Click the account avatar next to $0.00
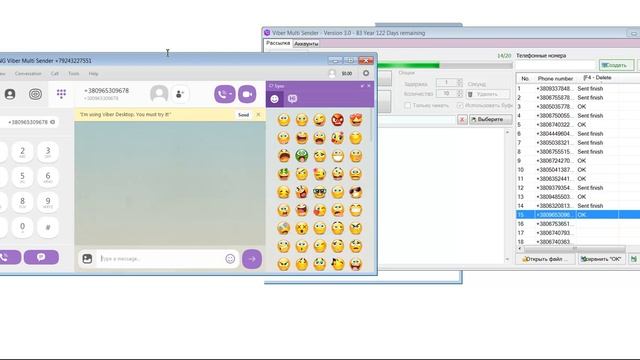The height and width of the screenshot is (360, 640). [x=332, y=73]
